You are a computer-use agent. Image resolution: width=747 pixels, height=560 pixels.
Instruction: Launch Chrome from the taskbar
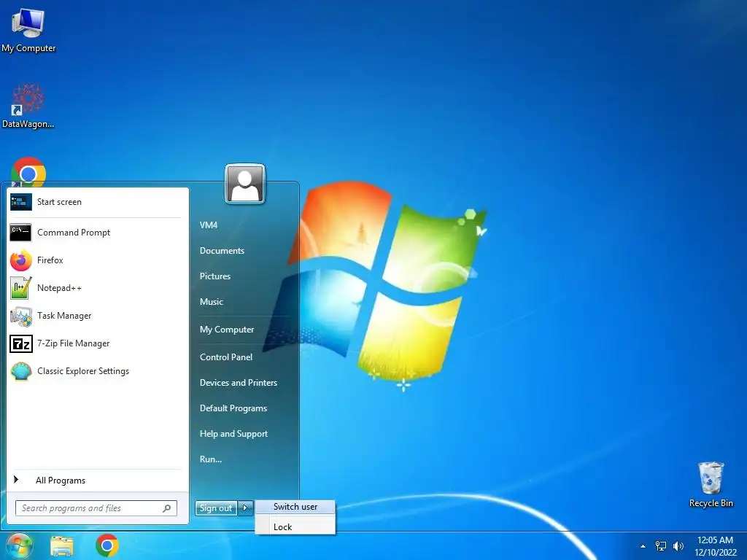(x=107, y=545)
